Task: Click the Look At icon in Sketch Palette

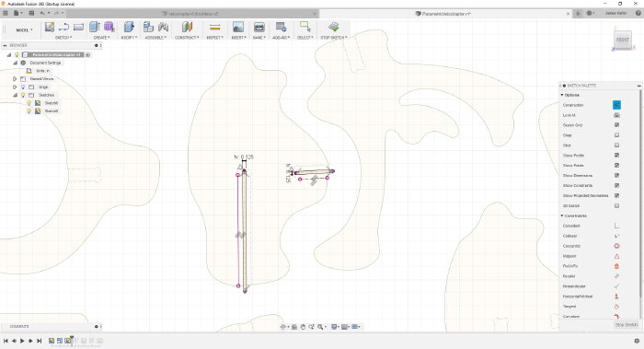Action: (x=616, y=115)
